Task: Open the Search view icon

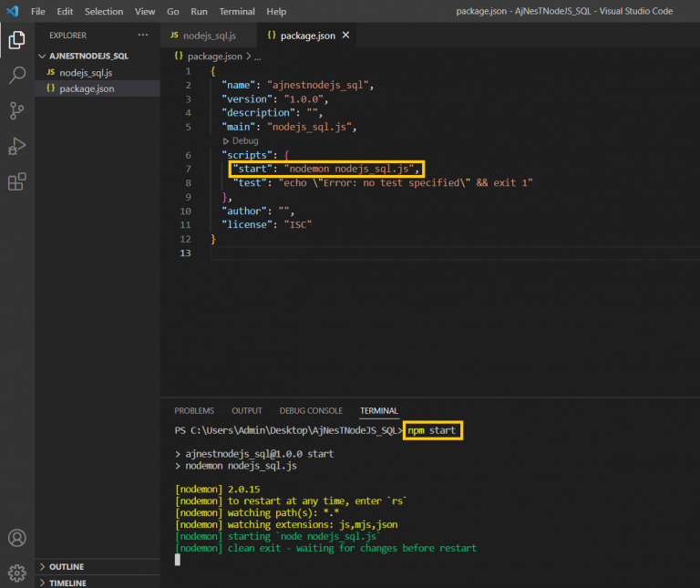Action: [16, 76]
